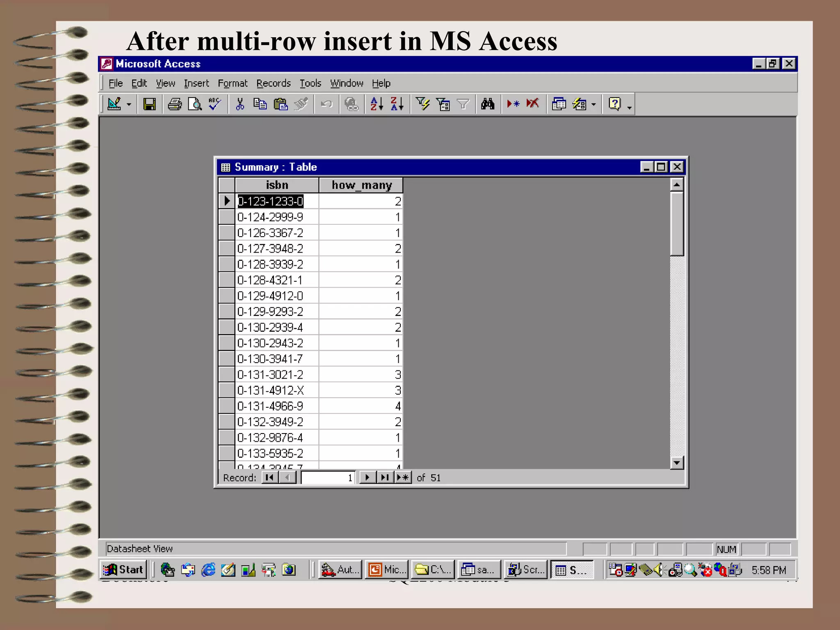Click the Sort Ascending (A-Z) icon
840x630 pixels.
point(377,104)
